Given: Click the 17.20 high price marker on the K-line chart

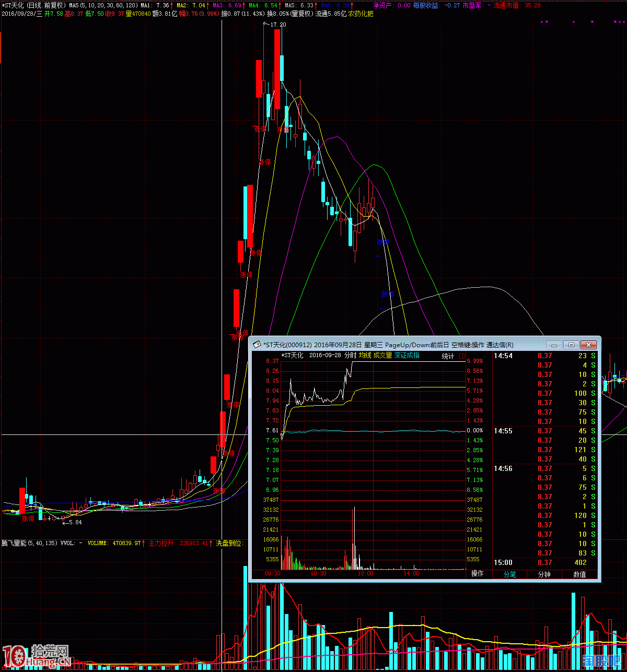Looking at the screenshot, I should coord(277,25).
